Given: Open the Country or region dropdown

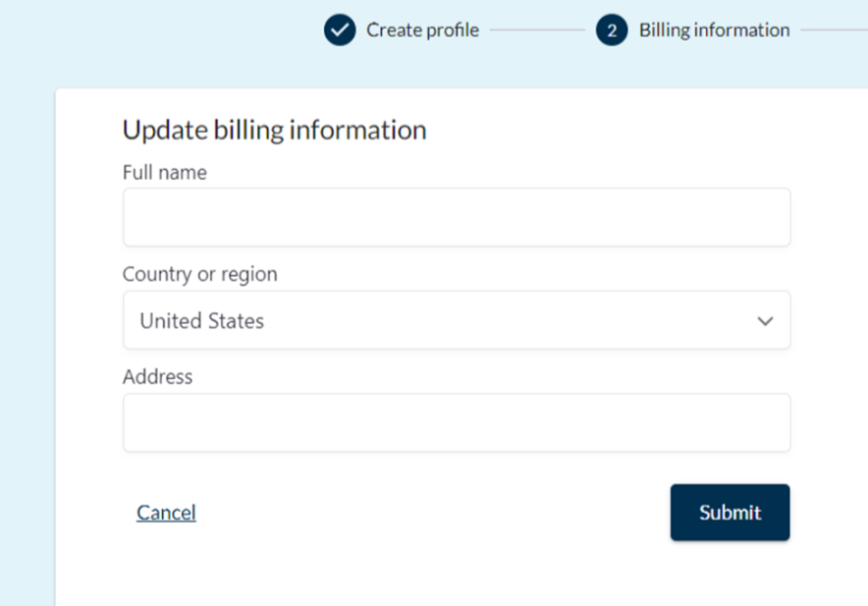Looking at the screenshot, I should point(457,320).
